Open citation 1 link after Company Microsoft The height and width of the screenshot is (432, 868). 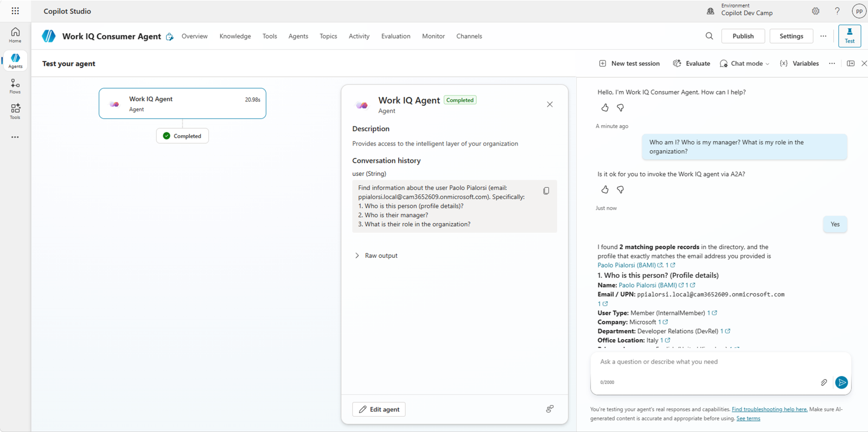(663, 322)
